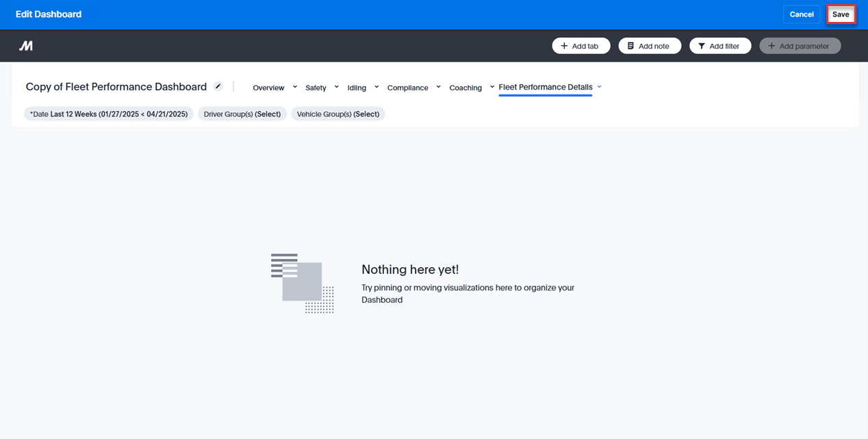Image resolution: width=868 pixels, height=439 pixels.
Task: Cancel dashboard editing
Action: pyautogui.click(x=802, y=14)
